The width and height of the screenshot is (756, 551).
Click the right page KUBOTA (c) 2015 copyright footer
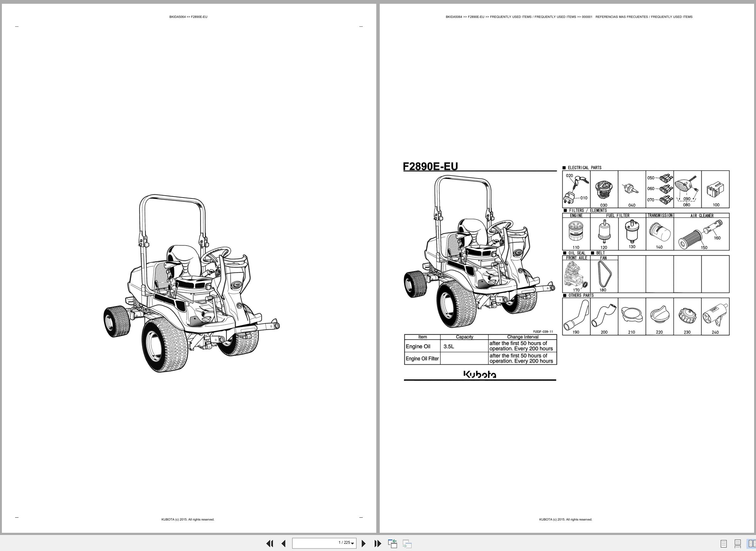pos(566,519)
